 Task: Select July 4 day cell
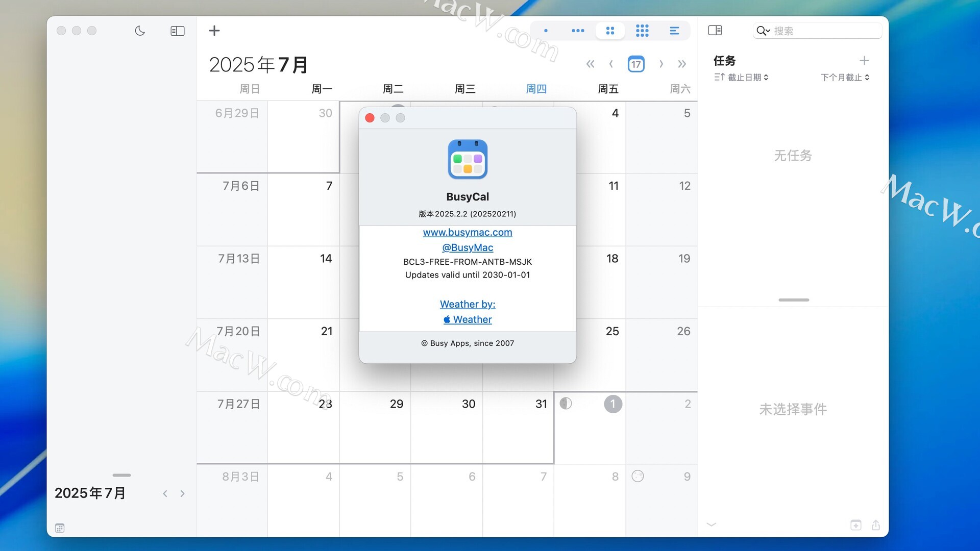click(601, 137)
